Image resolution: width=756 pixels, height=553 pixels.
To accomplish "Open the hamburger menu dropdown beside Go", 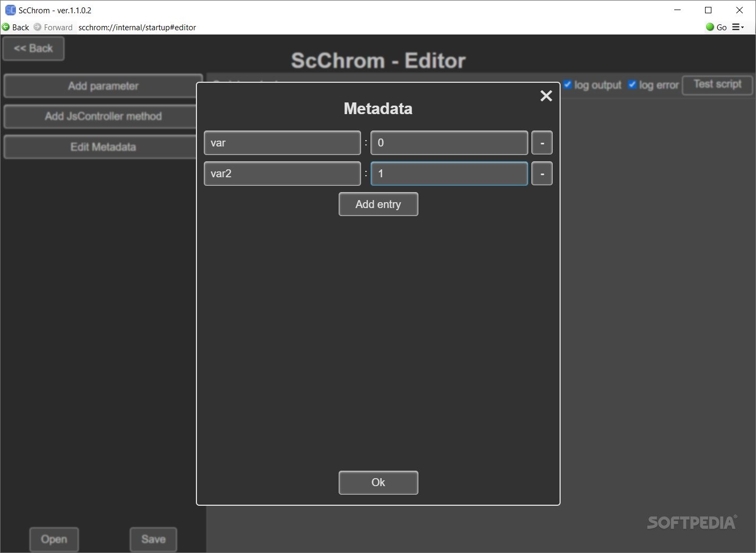I will click(738, 27).
